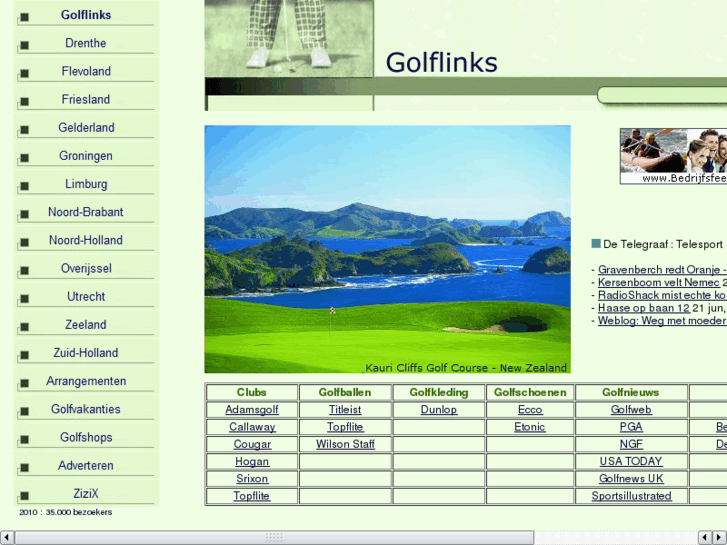This screenshot has height=545, width=727.
Task: Open the Sportsillustrated link
Action: point(631,496)
